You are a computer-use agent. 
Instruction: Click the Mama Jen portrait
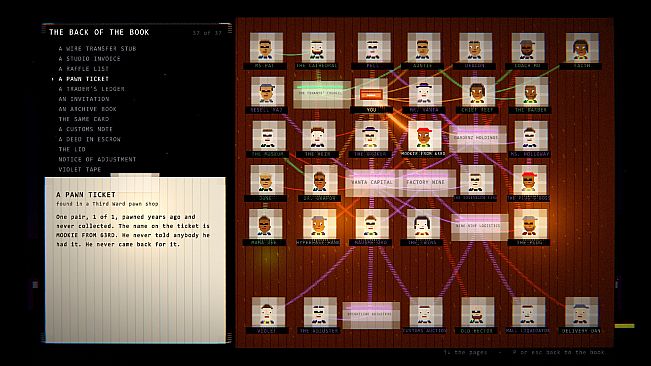(x=265, y=224)
